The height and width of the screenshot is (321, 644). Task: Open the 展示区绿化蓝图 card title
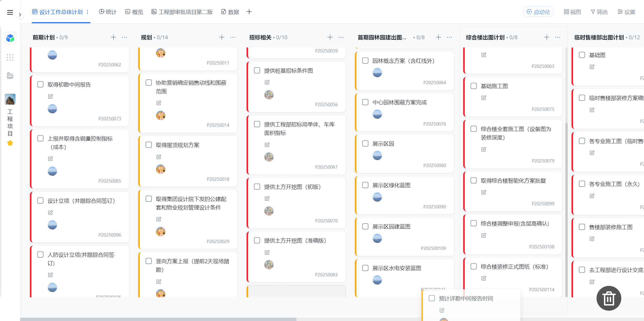click(x=392, y=185)
